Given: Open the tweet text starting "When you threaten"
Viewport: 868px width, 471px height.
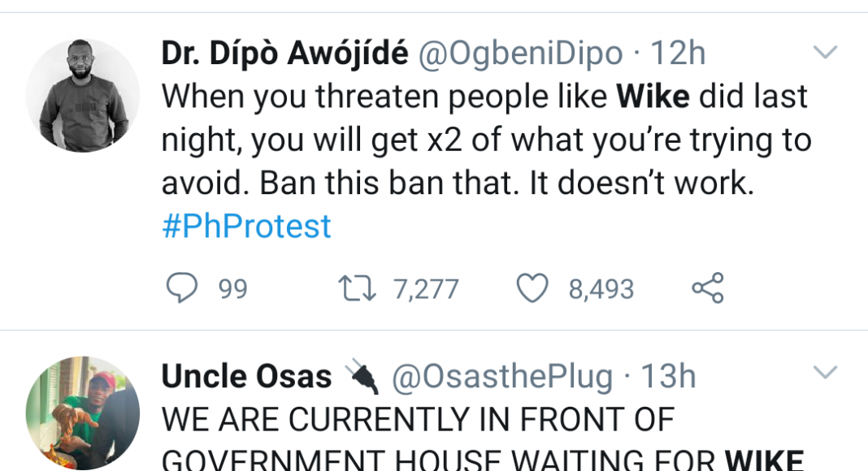Looking at the screenshot, I should [484, 140].
